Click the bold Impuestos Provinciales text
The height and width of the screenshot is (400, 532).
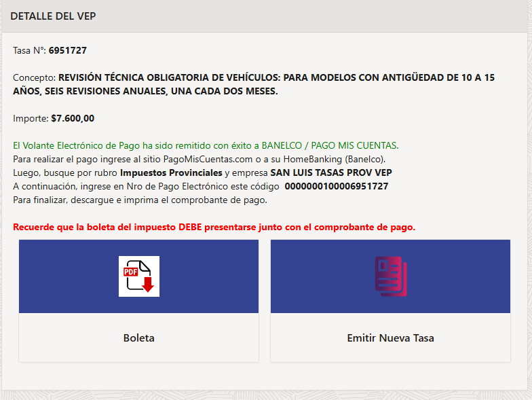[171, 172]
